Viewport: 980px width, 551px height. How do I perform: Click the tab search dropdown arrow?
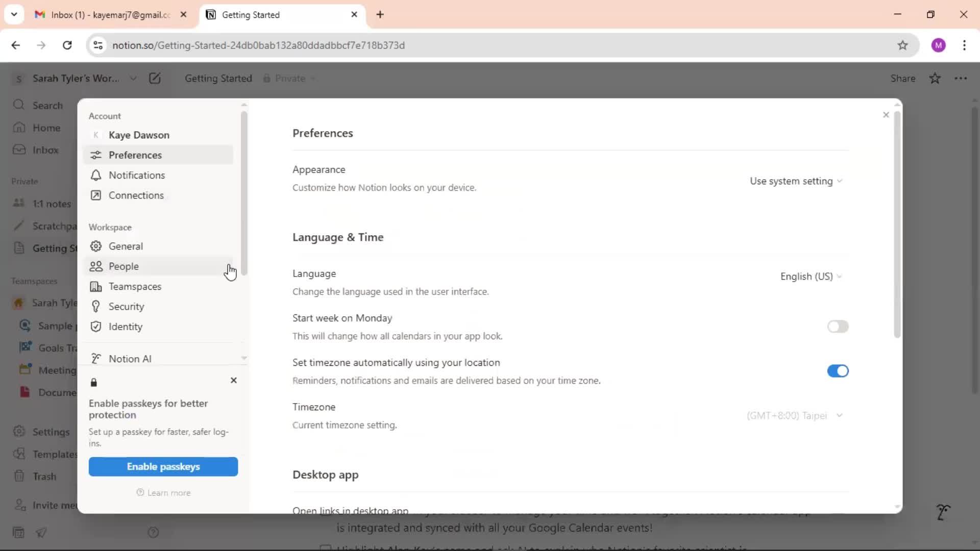click(x=14, y=14)
